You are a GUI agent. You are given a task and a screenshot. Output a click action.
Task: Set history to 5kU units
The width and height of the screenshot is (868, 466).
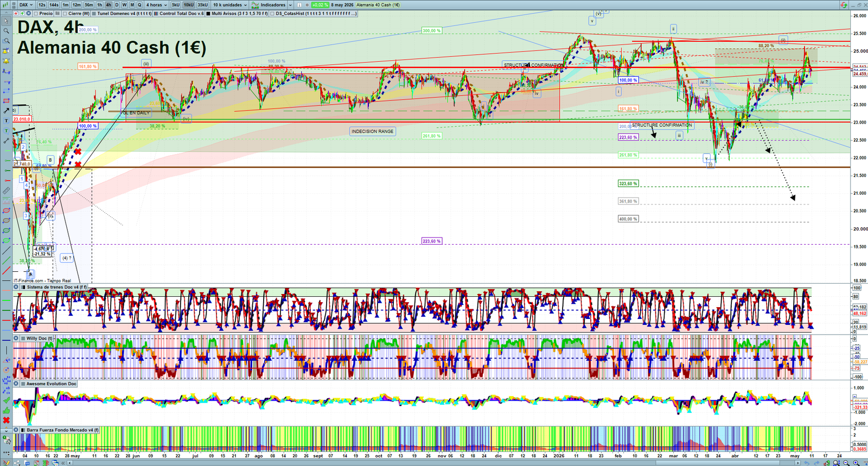point(176,5)
